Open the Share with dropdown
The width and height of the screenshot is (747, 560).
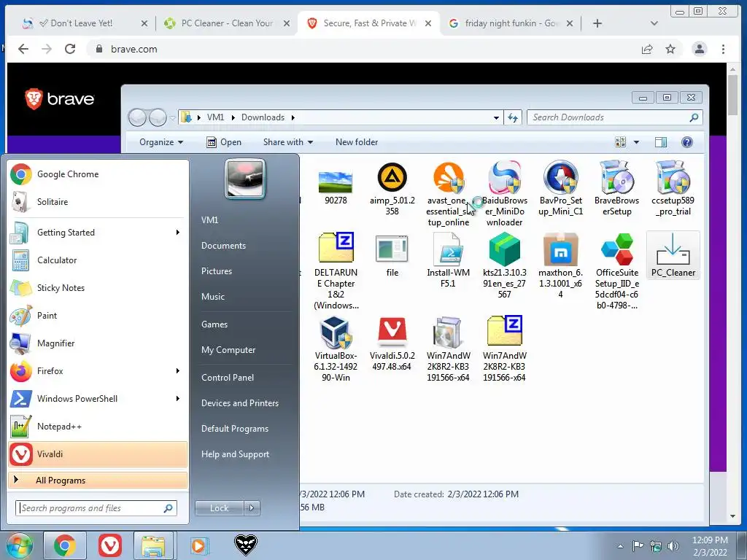click(x=287, y=142)
